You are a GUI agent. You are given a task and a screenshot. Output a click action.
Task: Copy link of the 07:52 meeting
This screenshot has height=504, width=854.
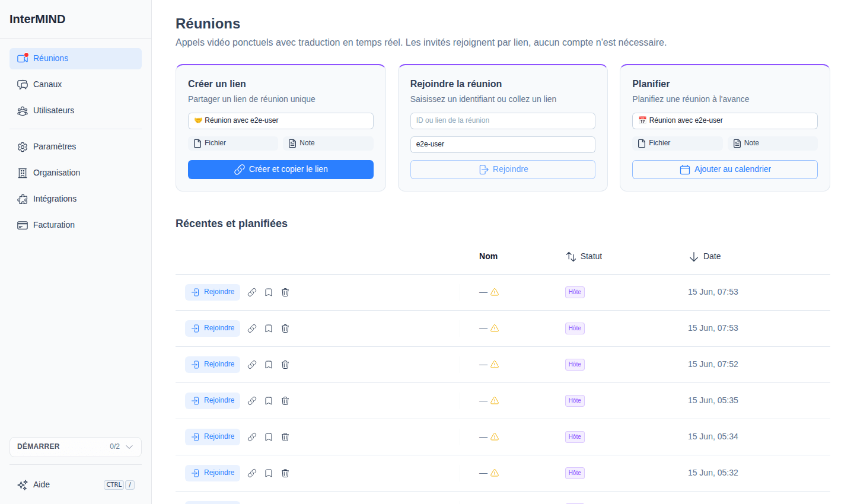tap(252, 365)
